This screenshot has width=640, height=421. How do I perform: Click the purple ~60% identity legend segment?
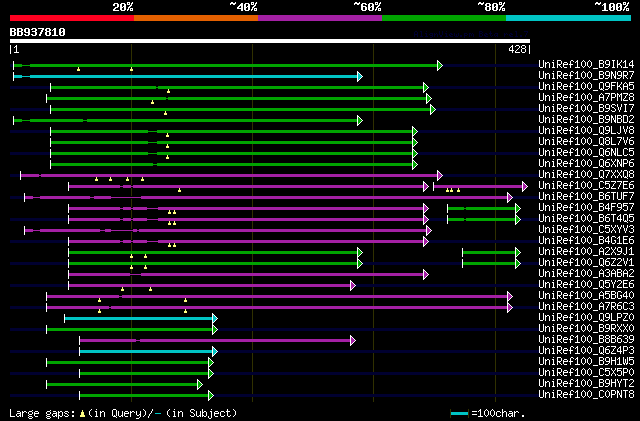[320, 18]
